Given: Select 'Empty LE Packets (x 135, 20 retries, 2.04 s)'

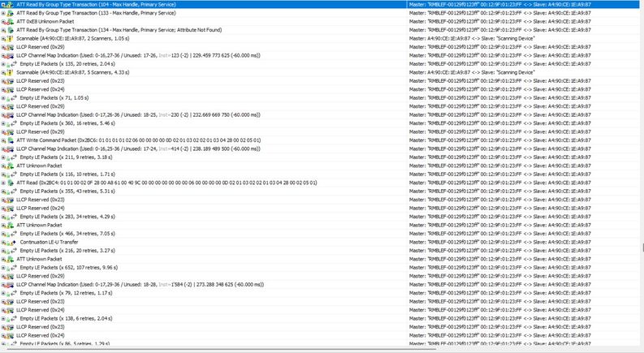Looking at the screenshot, I should pyautogui.click(x=67, y=64).
